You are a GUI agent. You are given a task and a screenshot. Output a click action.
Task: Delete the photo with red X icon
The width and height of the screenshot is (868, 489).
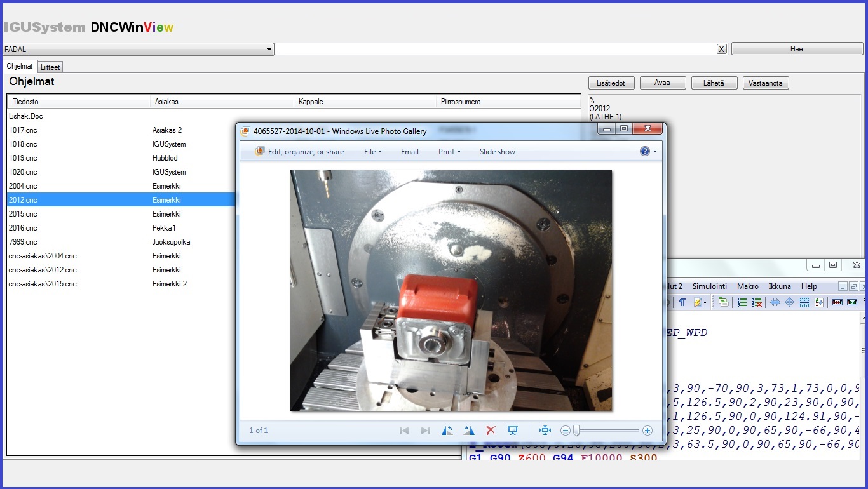(491, 431)
